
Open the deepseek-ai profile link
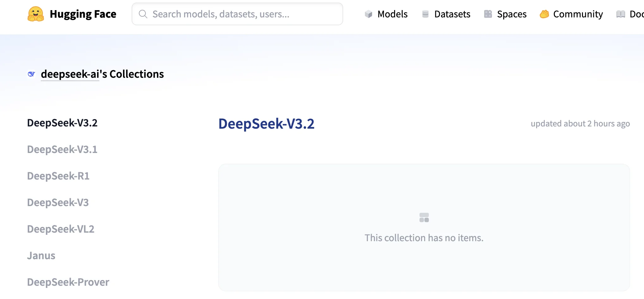coord(70,74)
